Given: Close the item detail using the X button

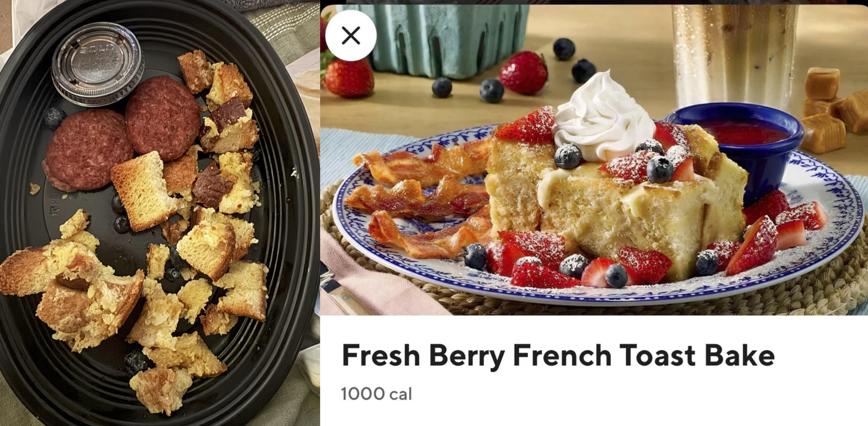Looking at the screenshot, I should pos(351,36).
